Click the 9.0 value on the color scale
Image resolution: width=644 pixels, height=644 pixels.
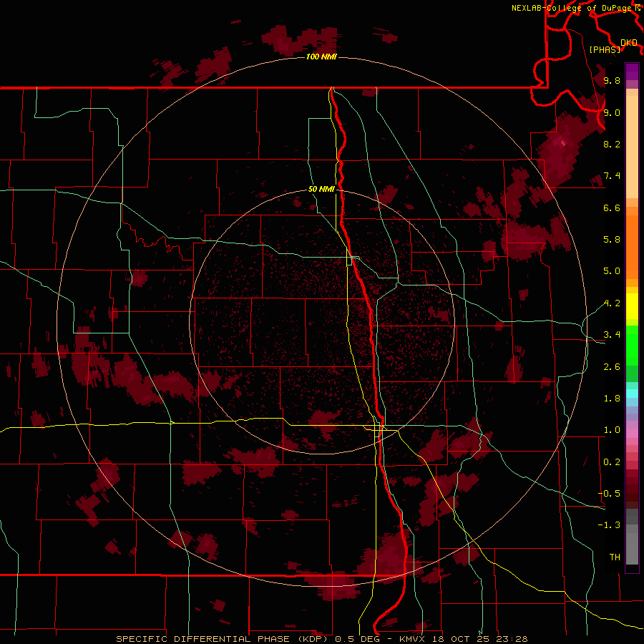click(612, 112)
